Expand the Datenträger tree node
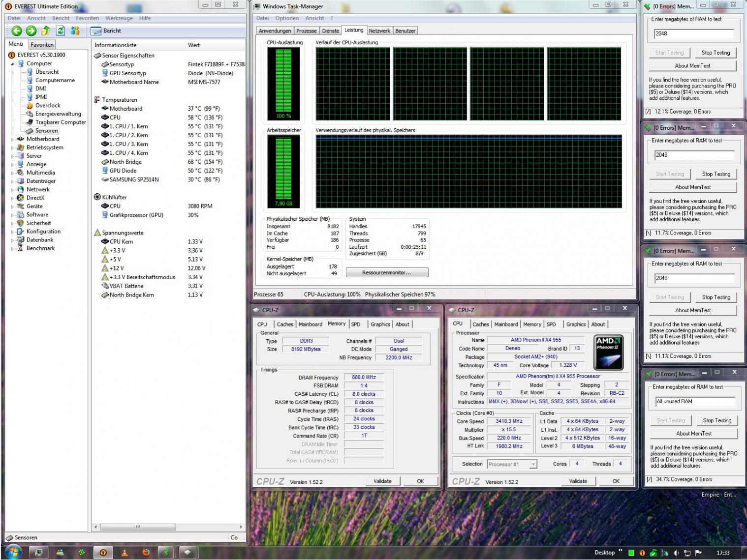747x560 pixels. [13, 181]
